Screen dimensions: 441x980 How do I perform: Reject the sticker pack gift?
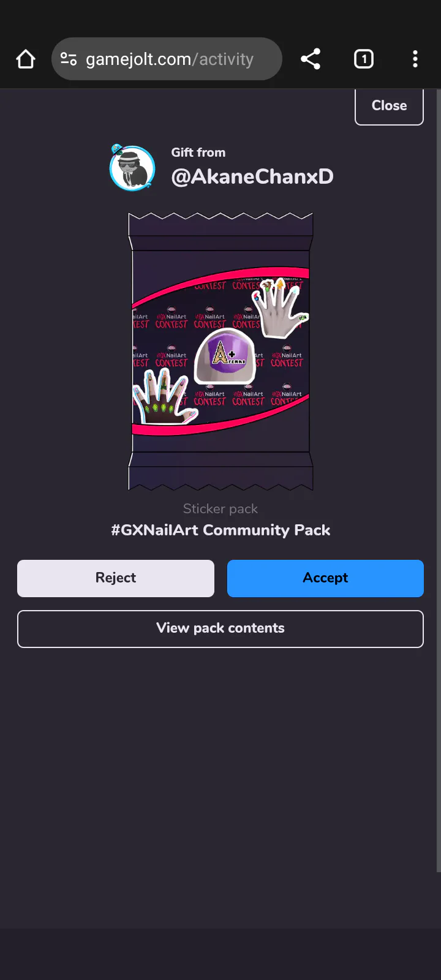116,578
